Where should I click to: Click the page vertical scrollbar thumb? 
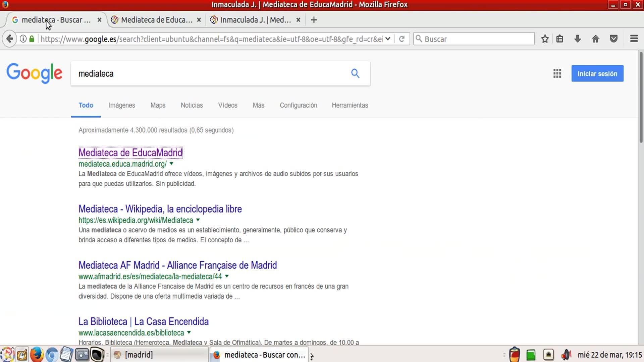[x=641, y=97]
